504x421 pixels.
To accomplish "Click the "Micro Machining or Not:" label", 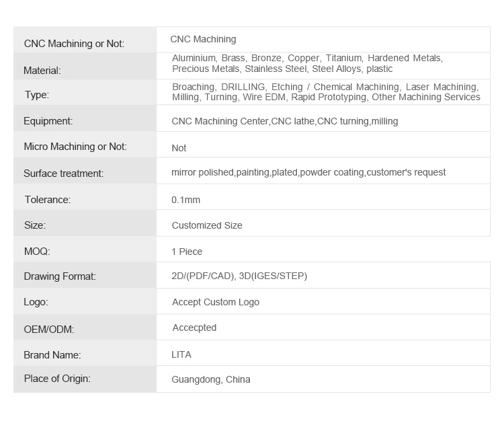I will tap(75, 147).
